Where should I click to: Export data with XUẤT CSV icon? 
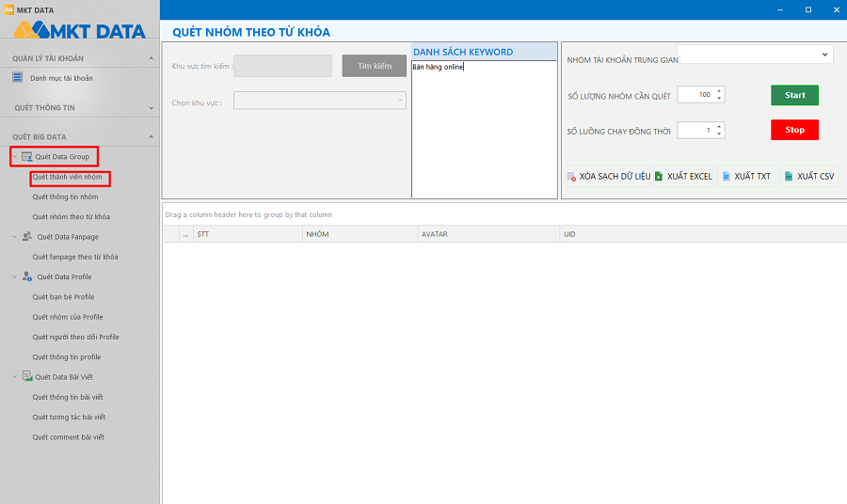(x=789, y=177)
